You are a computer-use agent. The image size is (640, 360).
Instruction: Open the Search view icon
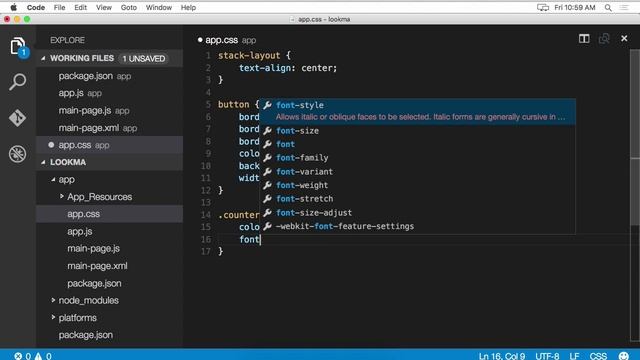coord(18,82)
